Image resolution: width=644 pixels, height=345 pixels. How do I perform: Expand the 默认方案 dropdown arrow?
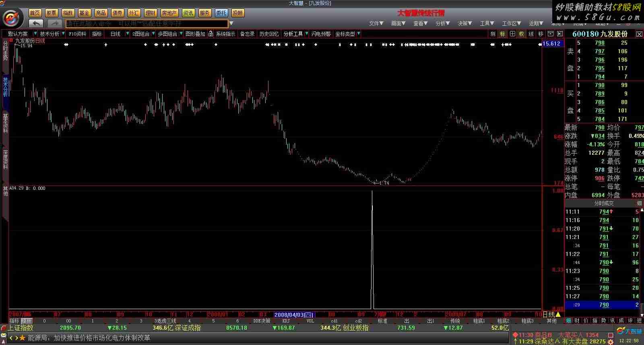click(35, 34)
